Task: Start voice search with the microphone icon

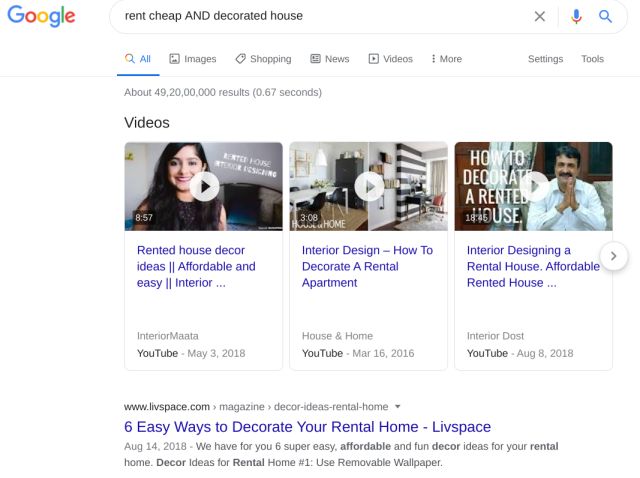Action: click(x=576, y=16)
